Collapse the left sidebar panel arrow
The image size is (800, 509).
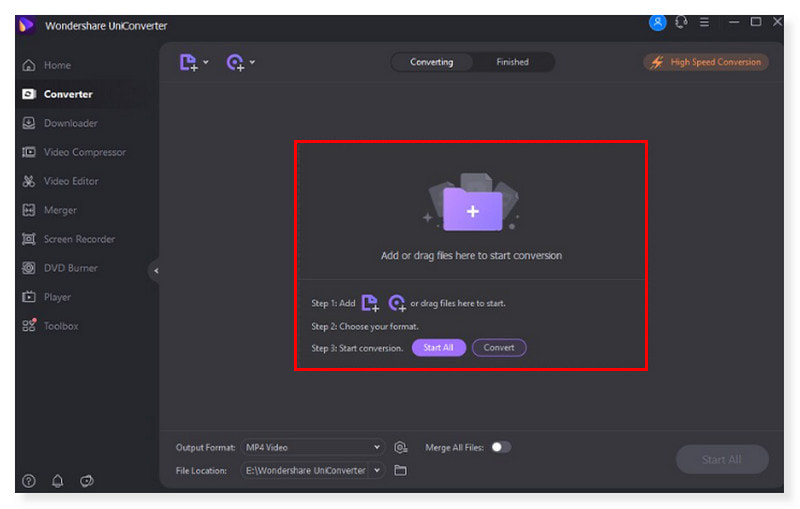click(156, 271)
